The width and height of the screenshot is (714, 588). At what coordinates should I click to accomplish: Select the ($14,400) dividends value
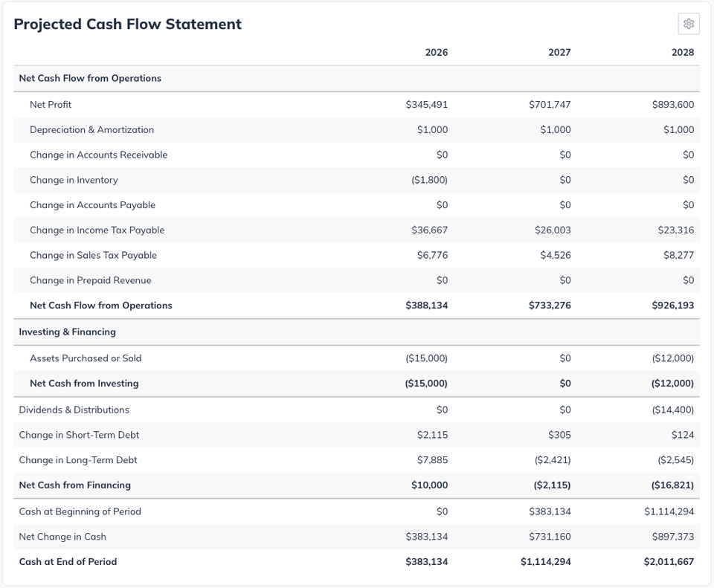pyautogui.click(x=673, y=410)
